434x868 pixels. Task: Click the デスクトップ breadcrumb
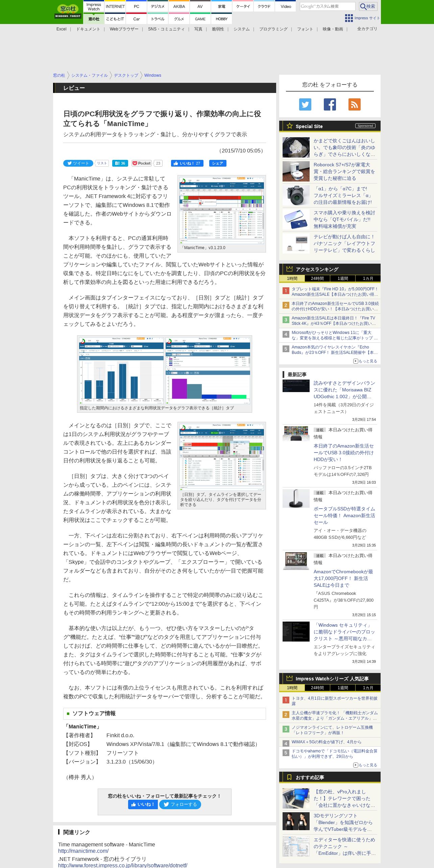click(126, 75)
